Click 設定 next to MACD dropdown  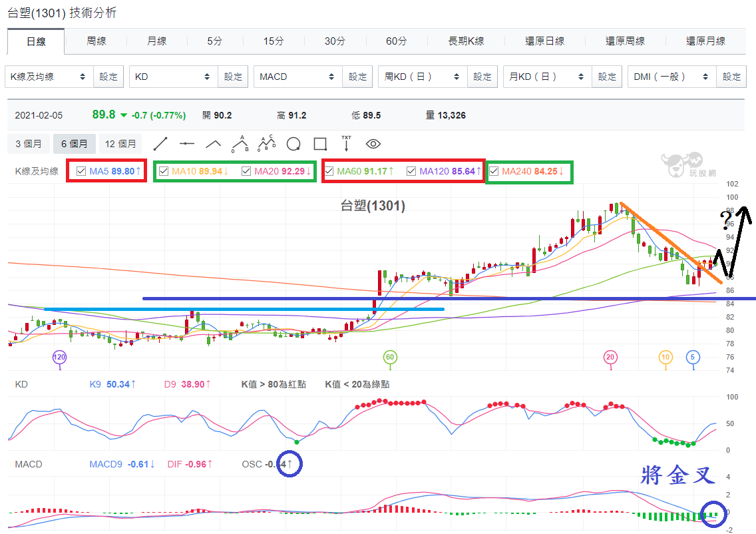[358, 77]
